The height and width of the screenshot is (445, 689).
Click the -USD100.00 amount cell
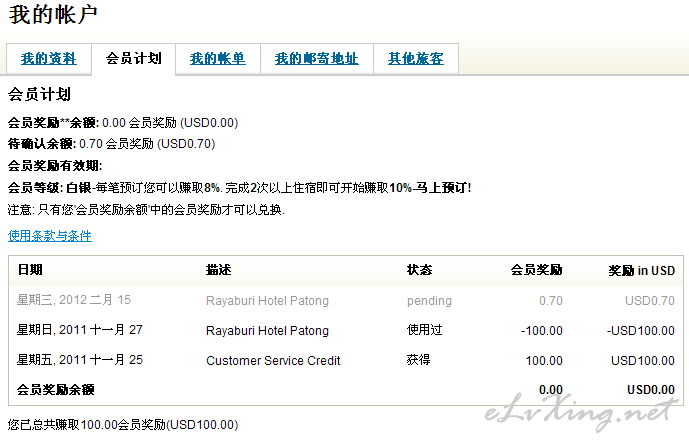point(641,330)
